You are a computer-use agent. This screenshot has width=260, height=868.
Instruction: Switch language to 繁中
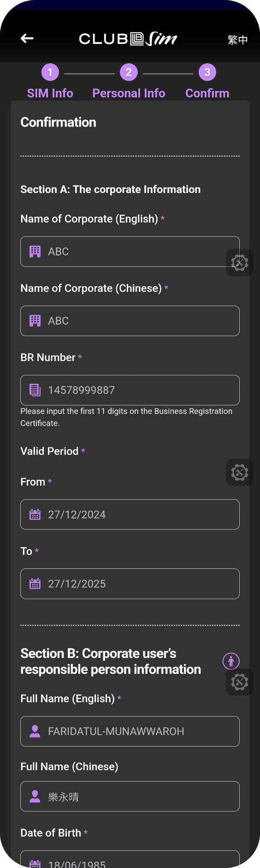pos(237,40)
